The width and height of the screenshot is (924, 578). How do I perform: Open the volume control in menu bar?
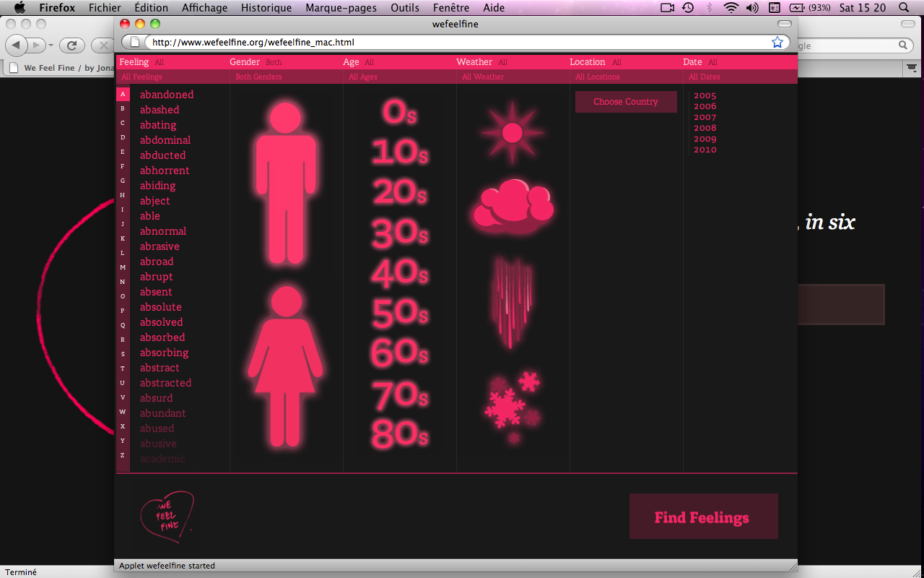[752, 7]
